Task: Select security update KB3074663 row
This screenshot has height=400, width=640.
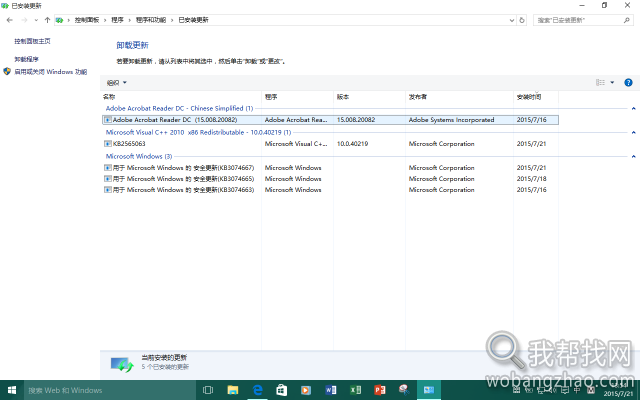Action: [330, 190]
